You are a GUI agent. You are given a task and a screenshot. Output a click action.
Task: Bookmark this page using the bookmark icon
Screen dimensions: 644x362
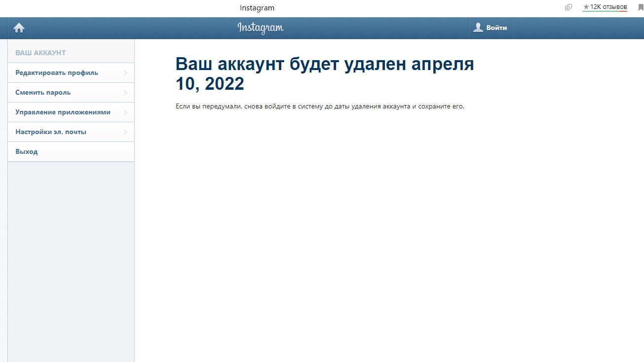[x=641, y=7]
